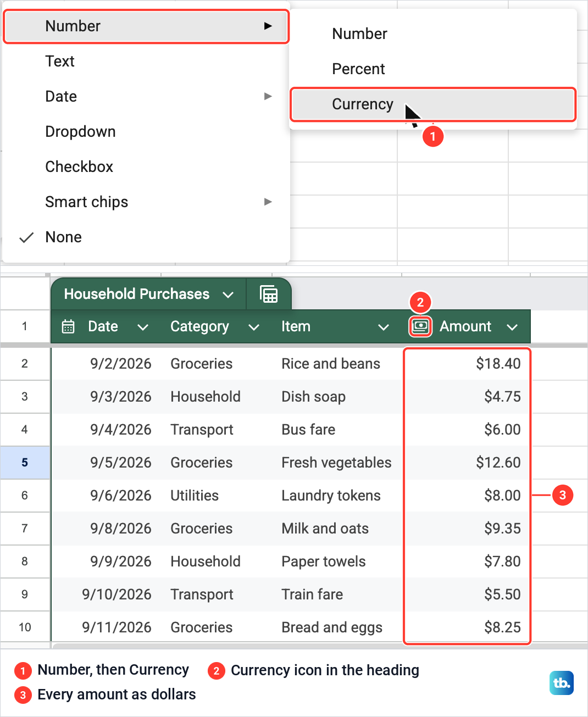Select the Amount column header label

[465, 326]
